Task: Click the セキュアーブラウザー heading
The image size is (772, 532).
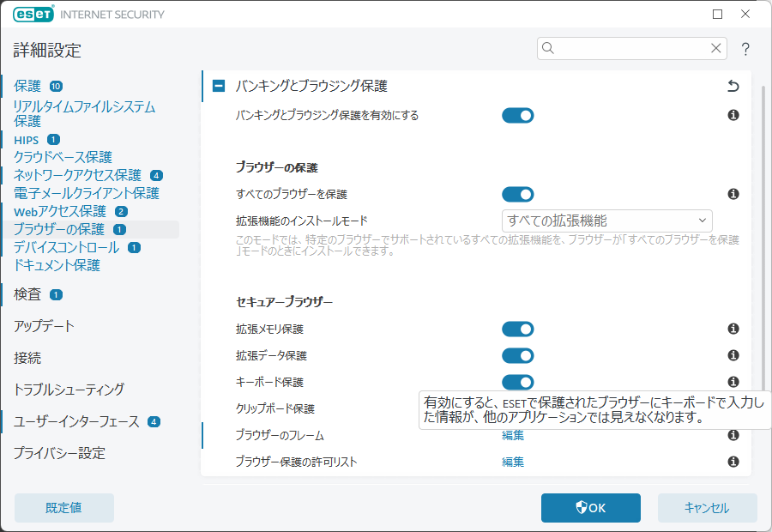Action: coord(285,302)
